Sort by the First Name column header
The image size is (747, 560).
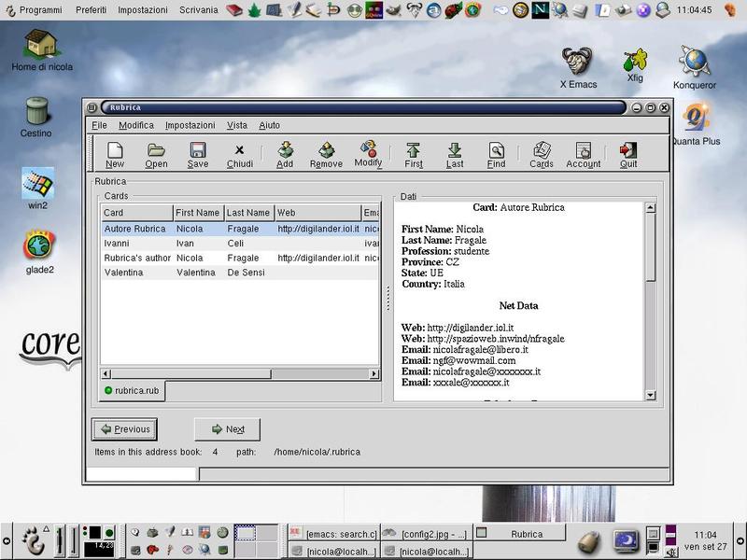point(198,213)
